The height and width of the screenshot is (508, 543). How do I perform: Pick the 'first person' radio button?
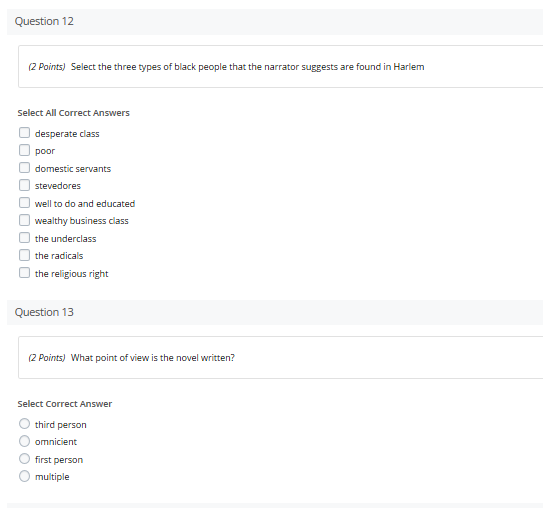pyautogui.click(x=24, y=459)
